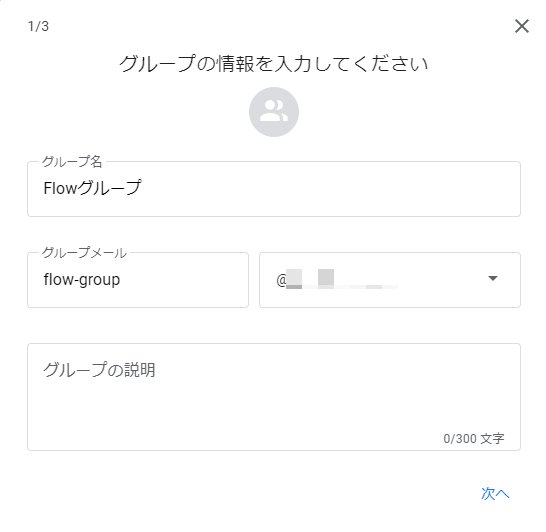Viewport: 546px width, 532px height.
Task: Close the group creation dialog
Action: [521, 26]
